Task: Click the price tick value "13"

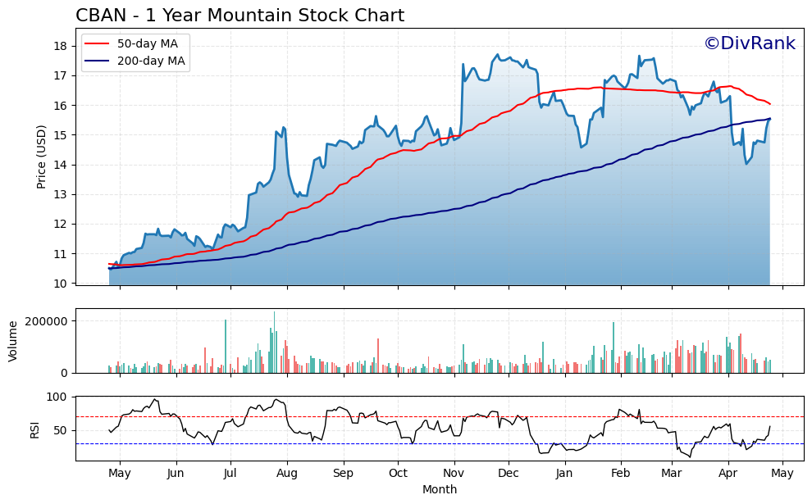Action: pos(61,194)
